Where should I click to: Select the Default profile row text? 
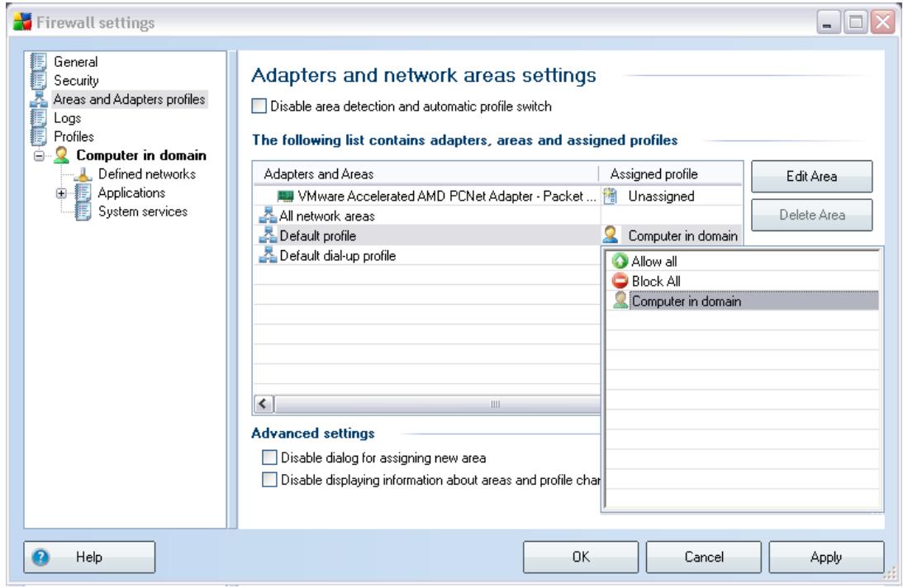[317, 235]
